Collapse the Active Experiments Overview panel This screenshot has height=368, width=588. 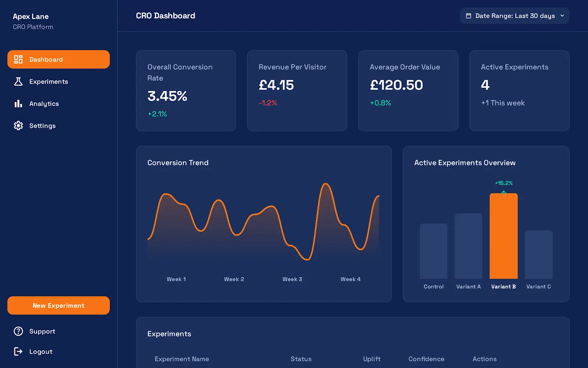tap(465, 162)
